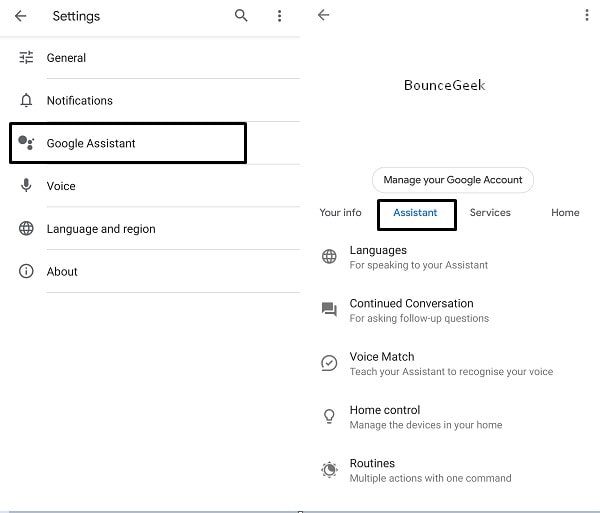Switch to the Assistant tab
The width and height of the screenshot is (600, 513).
pyautogui.click(x=415, y=213)
